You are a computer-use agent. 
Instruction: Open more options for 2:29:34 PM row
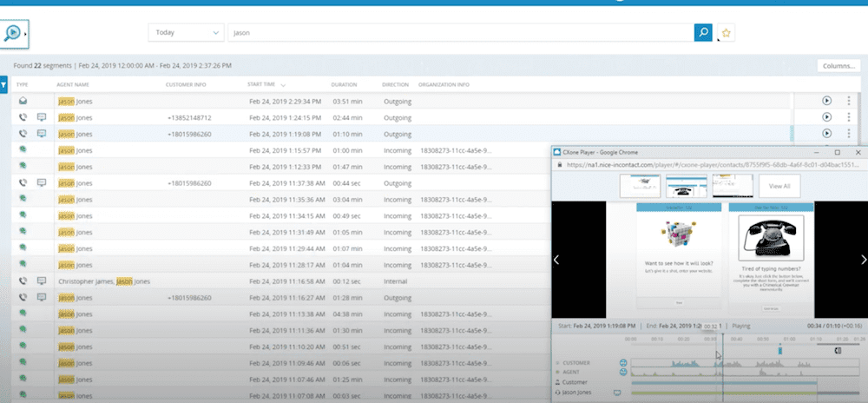point(849,101)
